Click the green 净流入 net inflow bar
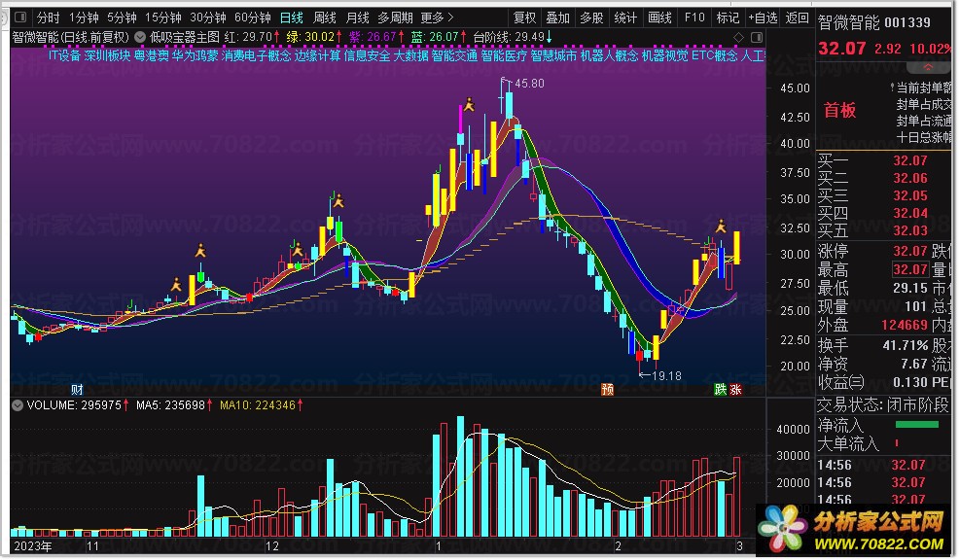 point(916,424)
